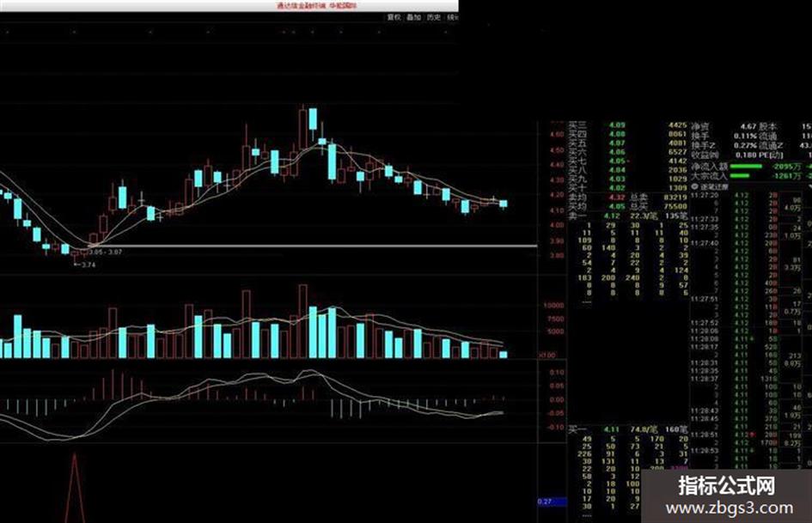Click the 净流入额 green progress bar
Viewport: 812px width, 523px height.
pos(746,167)
